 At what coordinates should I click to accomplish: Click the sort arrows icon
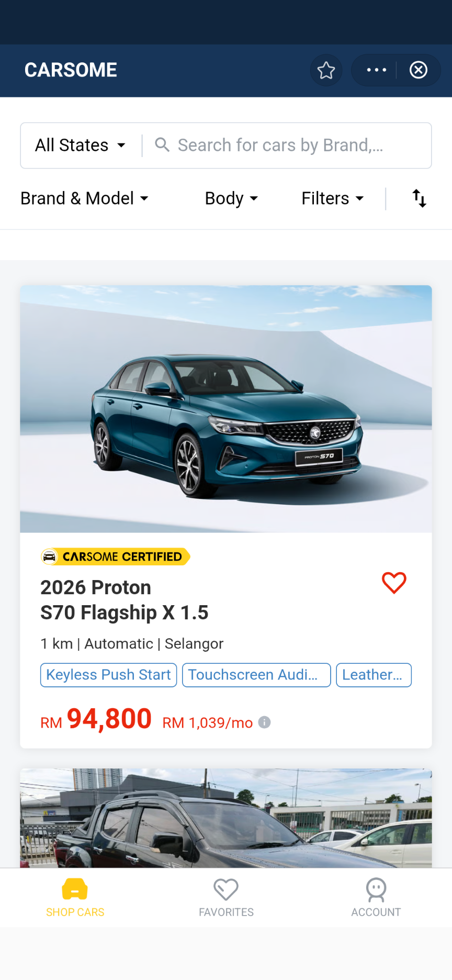(420, 198)
